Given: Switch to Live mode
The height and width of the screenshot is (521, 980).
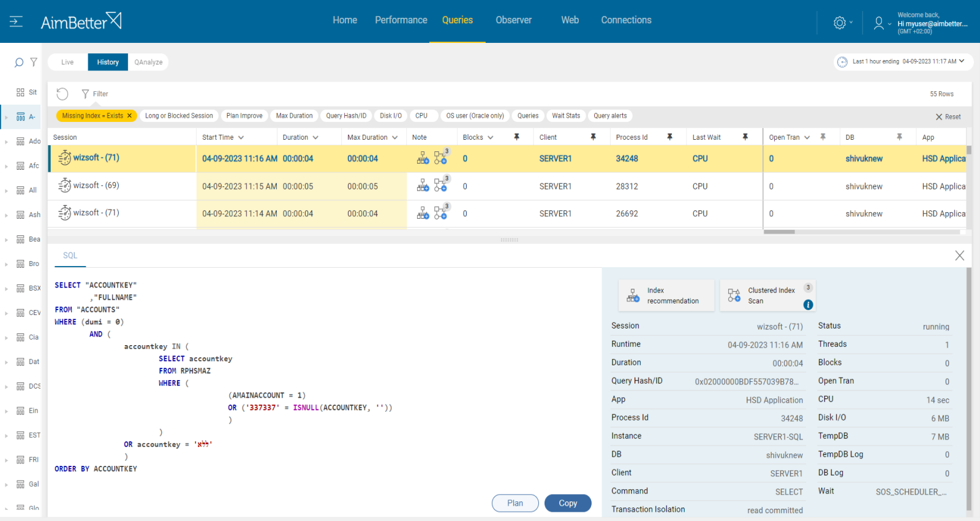Looking at the screenshot, I should point(67,62).
